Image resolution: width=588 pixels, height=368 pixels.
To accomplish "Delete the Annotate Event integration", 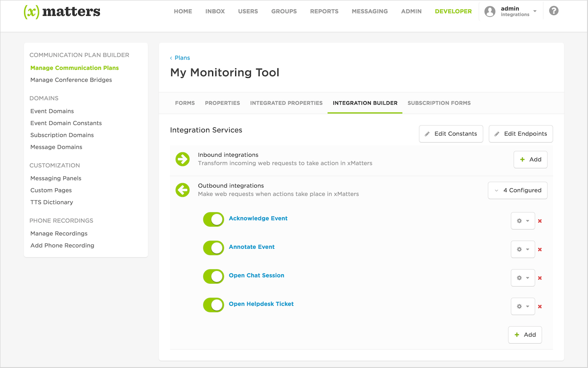I will tap(540, 250).
